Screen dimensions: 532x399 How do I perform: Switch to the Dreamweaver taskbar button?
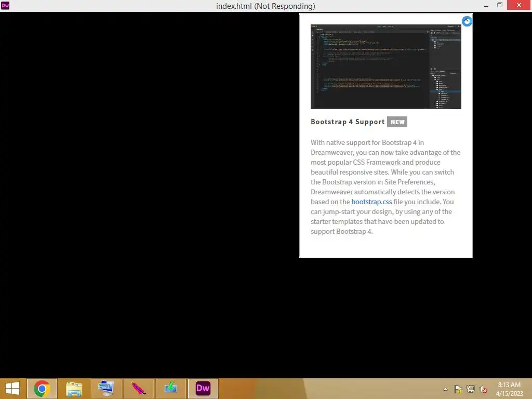pyautogui.click(x=203, y=389)
